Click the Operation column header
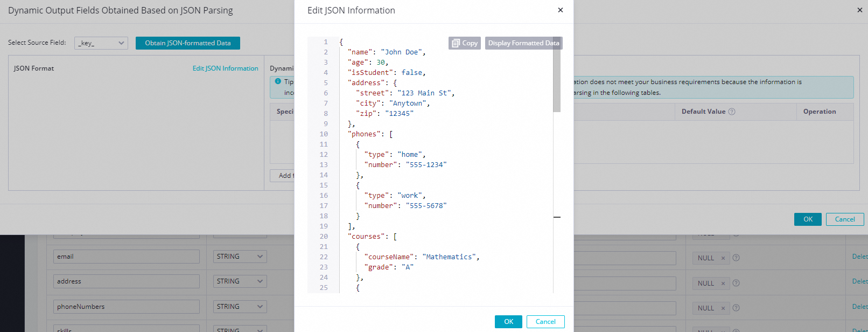This screenshot has height=332, width=868. coord(820,112)
